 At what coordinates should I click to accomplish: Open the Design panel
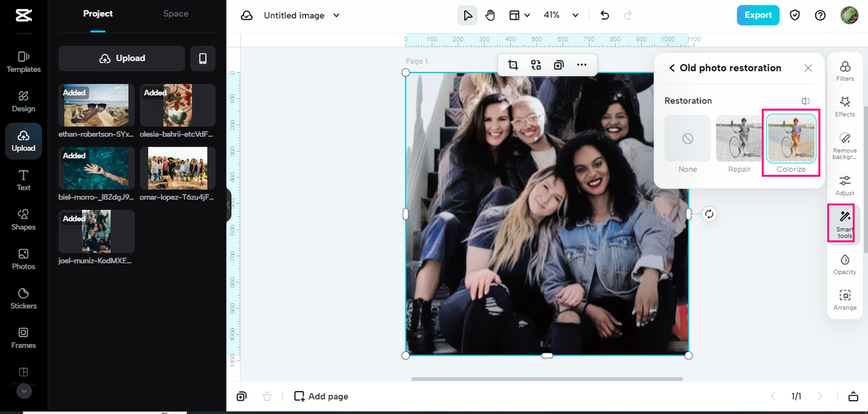click(23, 101)
